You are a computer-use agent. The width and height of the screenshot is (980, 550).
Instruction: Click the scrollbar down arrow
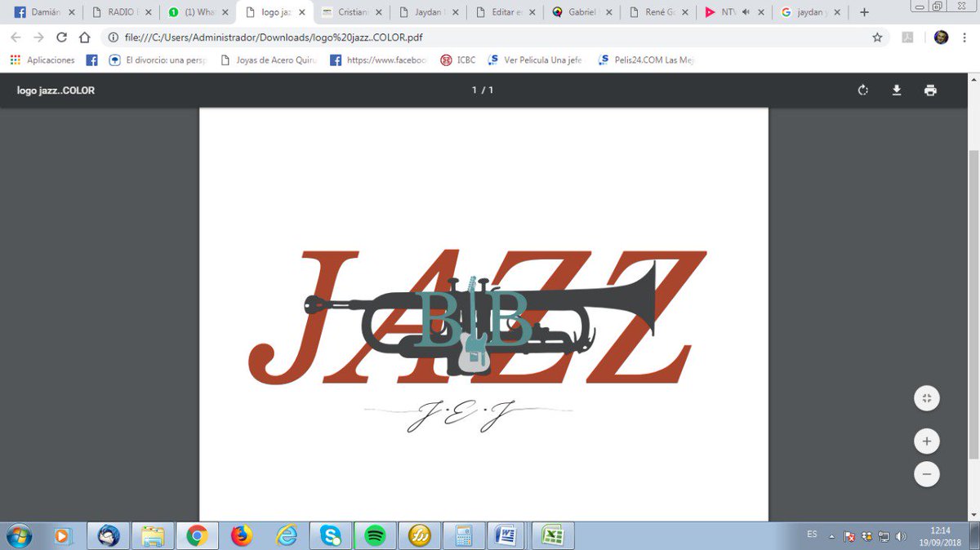pyautogui.click(x=973, y=515)
